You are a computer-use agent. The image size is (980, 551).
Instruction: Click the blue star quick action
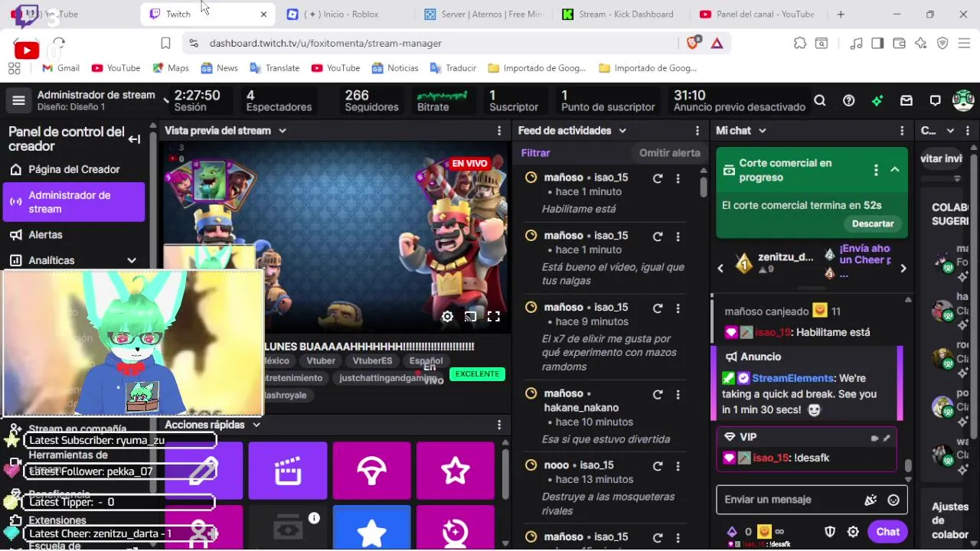pyautogui.click(x=371, y=529)
